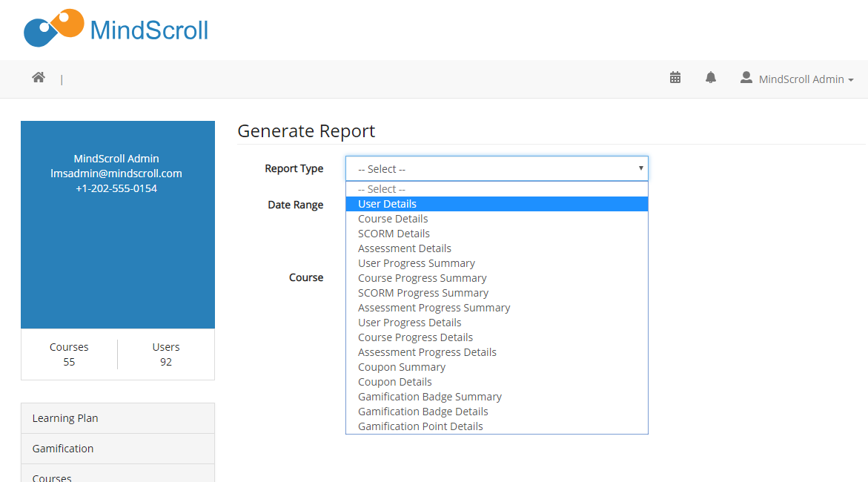Click the 'Date Range' label
Screen dimensions: 868x482
click(296, 205)
